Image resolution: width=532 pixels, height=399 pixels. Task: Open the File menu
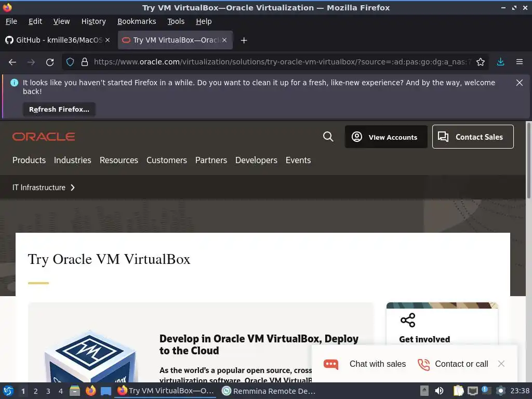[x=11, y=21]
